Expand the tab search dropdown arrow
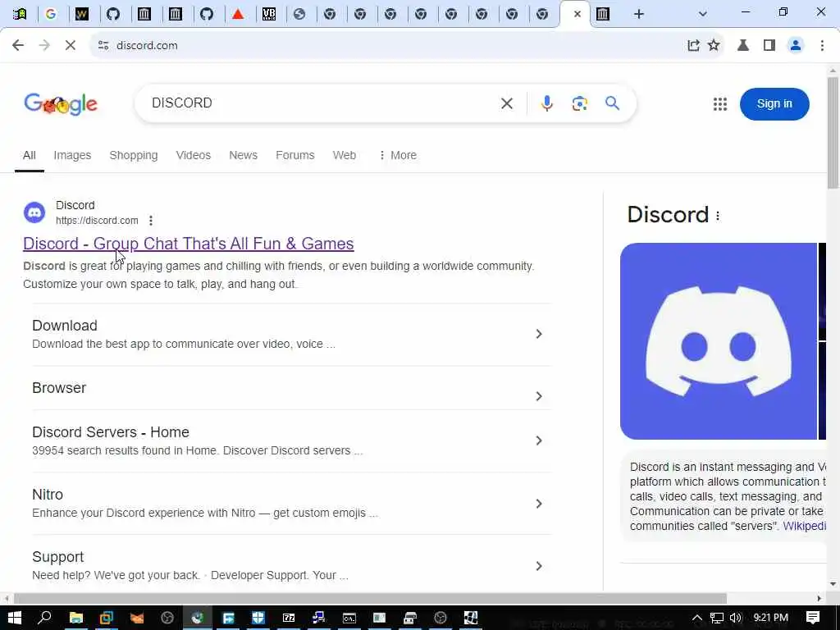This screenshot has width=840, height=630. point(703,14)
